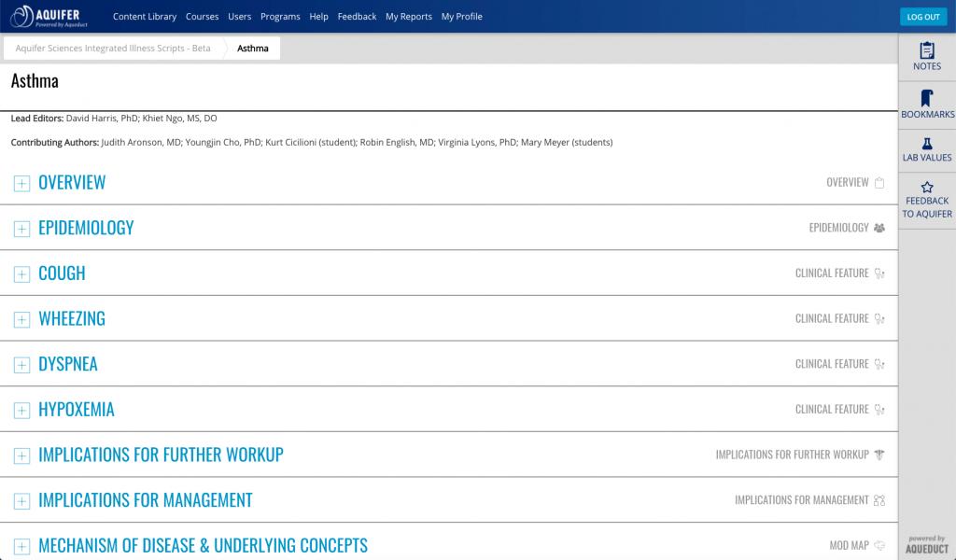Click CLINICAL FEATURE tag in Wheezing row
956x560 pixels.
click(x=832, y=318)
